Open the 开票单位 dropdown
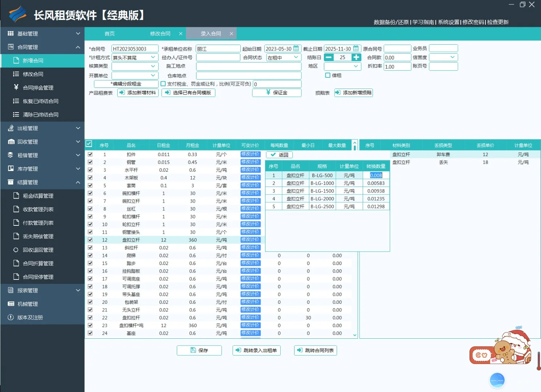Screen dimensions: 541x392 click(x=153, y=75)
